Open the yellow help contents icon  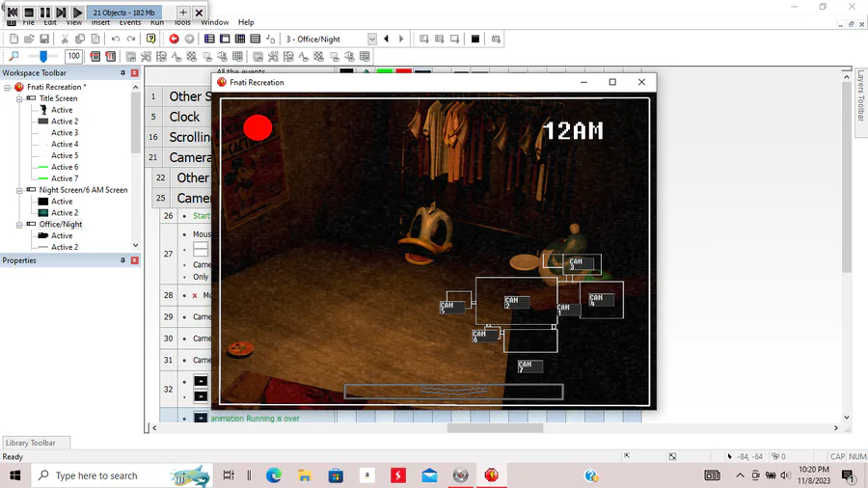click(x=151, y=39)
